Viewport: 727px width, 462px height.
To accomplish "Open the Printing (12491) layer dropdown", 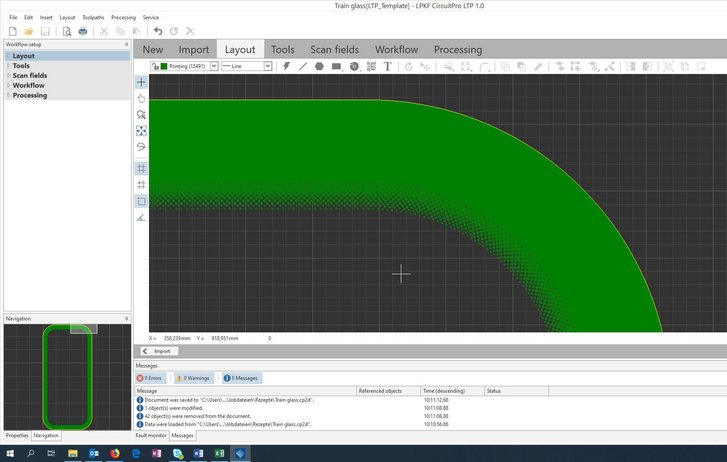I will (214, 66).
